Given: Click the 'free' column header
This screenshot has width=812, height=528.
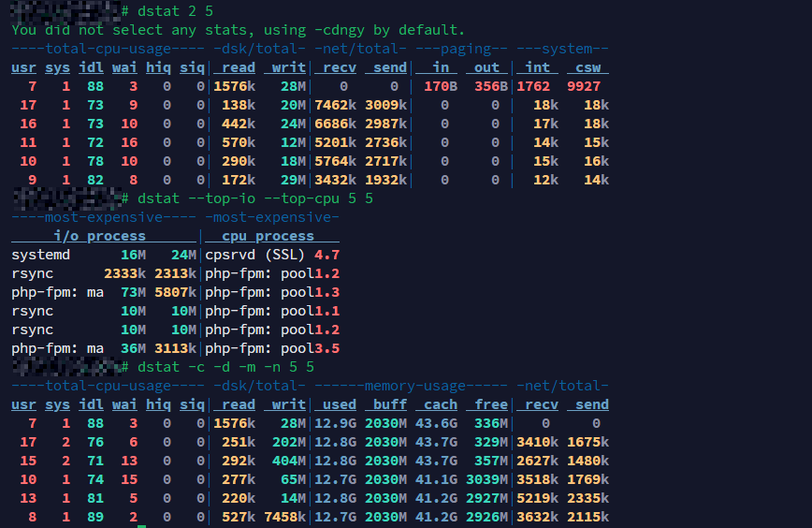Looking at the screenshot, I should (491, 404).
